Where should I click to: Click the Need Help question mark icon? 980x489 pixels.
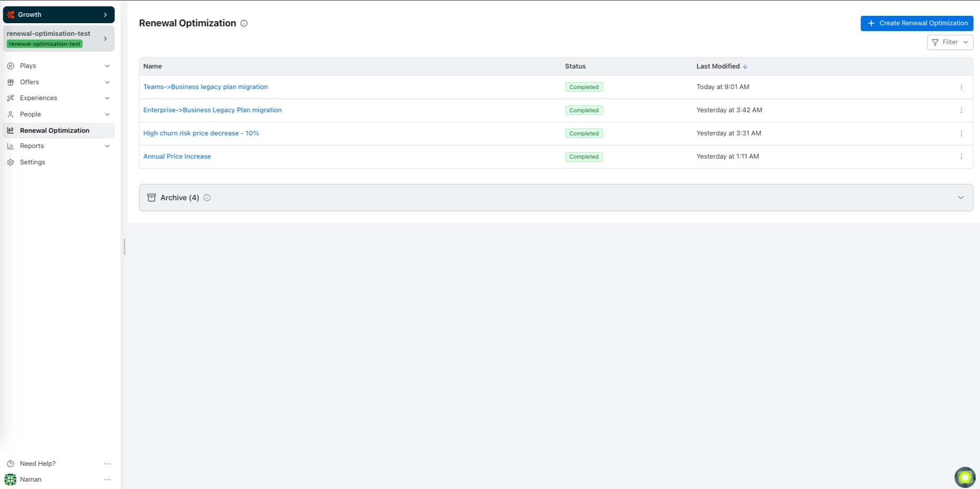(x=11, y=464)
